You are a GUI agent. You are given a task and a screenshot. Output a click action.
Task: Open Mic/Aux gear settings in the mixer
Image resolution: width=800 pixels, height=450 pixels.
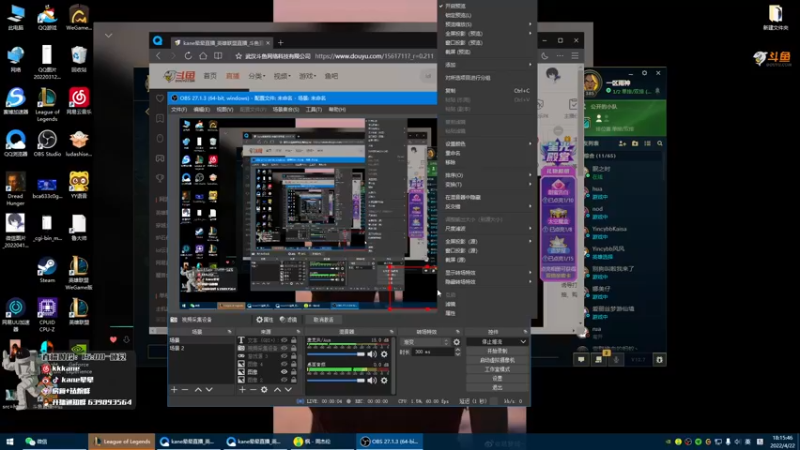click(x=384, y=354)
